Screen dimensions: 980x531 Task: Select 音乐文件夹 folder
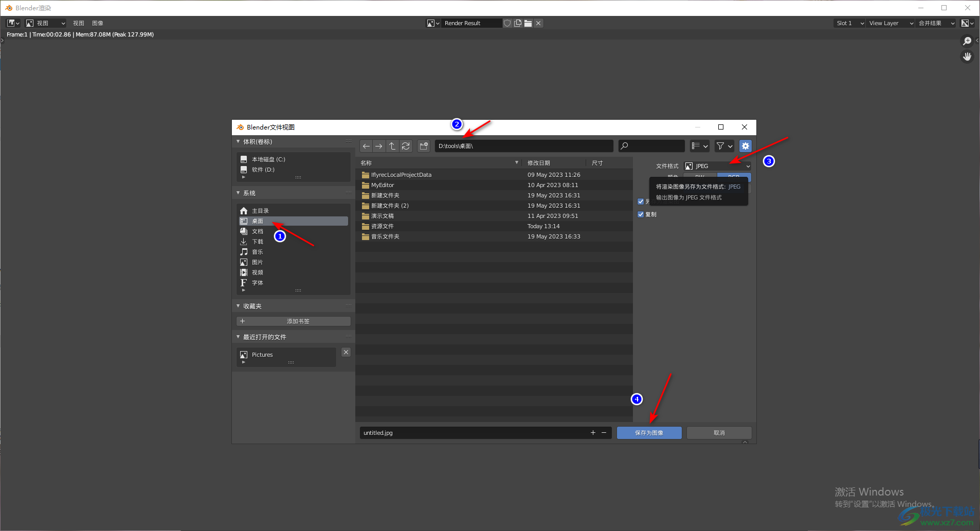tap(494, 236)
